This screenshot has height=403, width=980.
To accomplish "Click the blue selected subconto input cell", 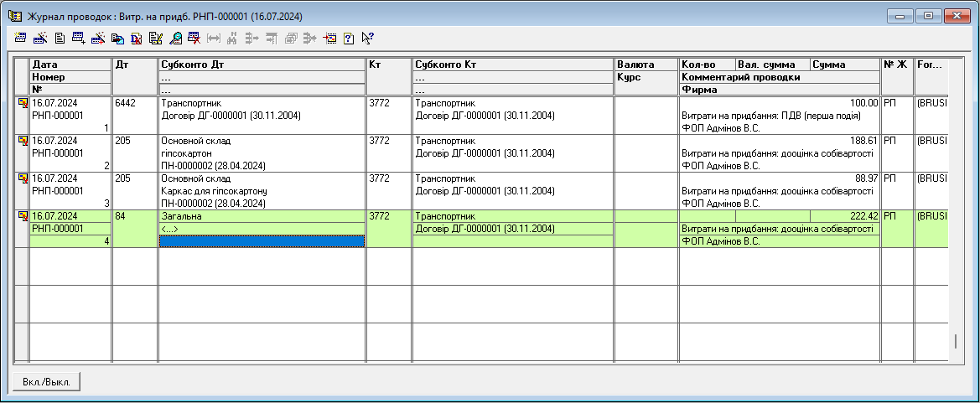I will pyautogui.click(x=262, y=241).
